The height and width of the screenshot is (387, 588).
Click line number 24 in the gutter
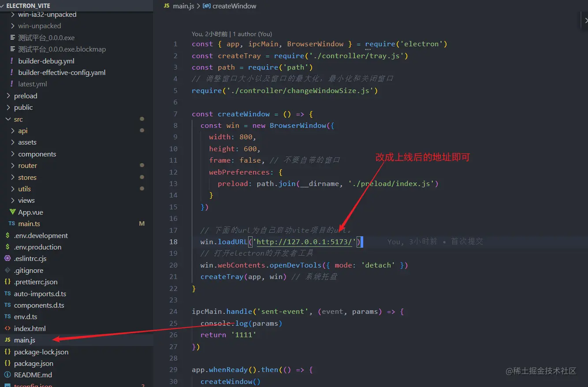(x=173, y=311)
